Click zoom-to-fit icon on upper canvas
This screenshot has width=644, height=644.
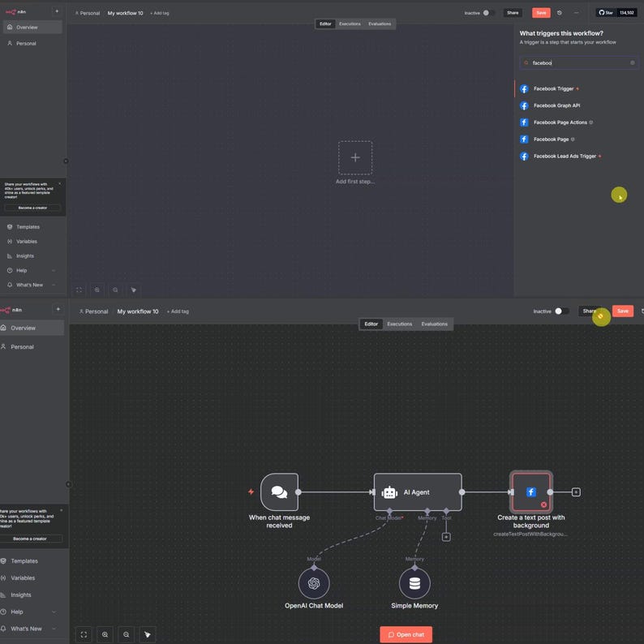[79, 290]
